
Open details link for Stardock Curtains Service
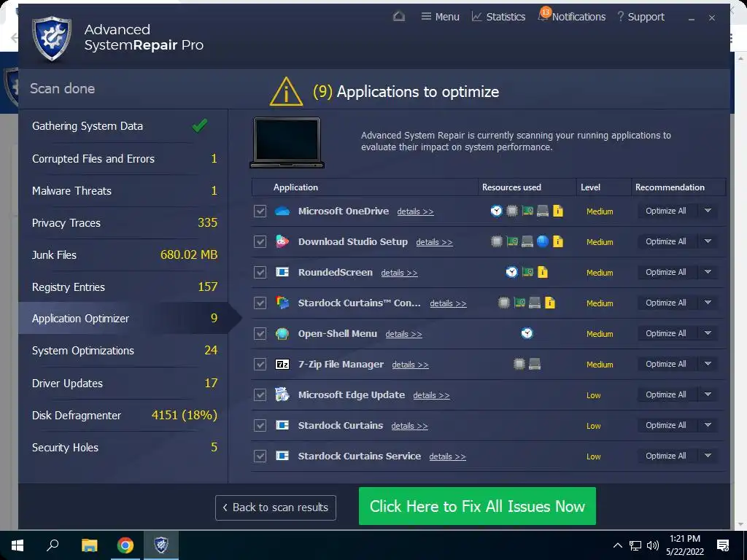coord(447,456)
